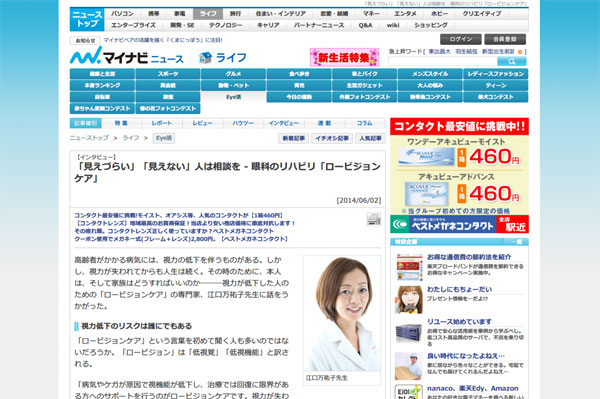Screen dimensions: 600x399
Task: Open the エンタメ top menu item
Action: point(405,14)
